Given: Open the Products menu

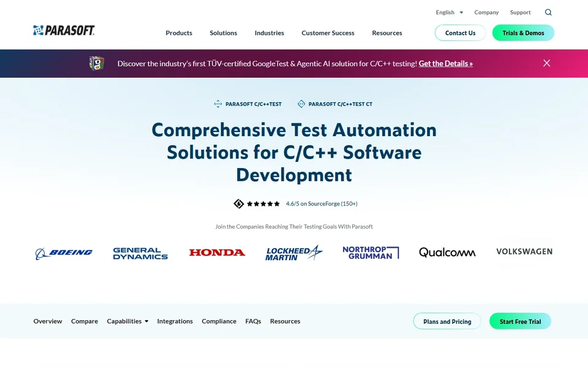Looking at the screenshot, I should tap(179, 33).
